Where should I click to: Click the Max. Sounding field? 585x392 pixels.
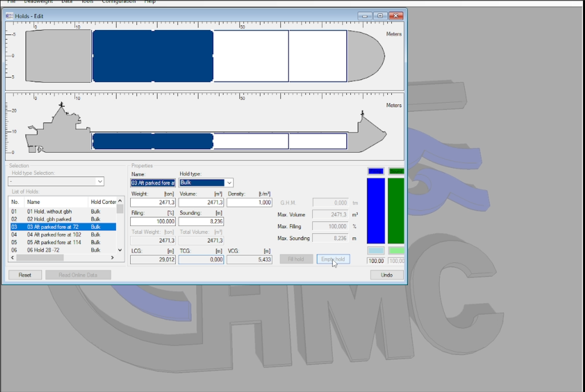click(x=330, y=238)
